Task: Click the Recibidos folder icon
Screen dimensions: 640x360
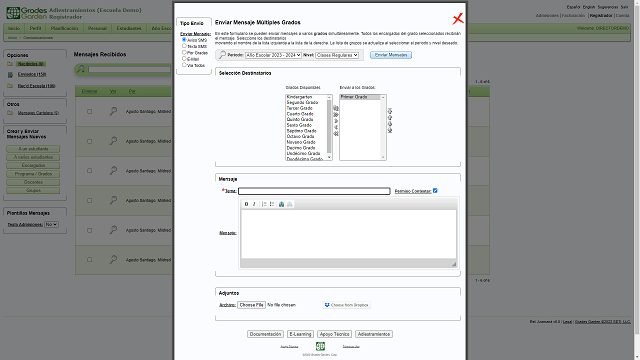Action: (x=10, y=64)
